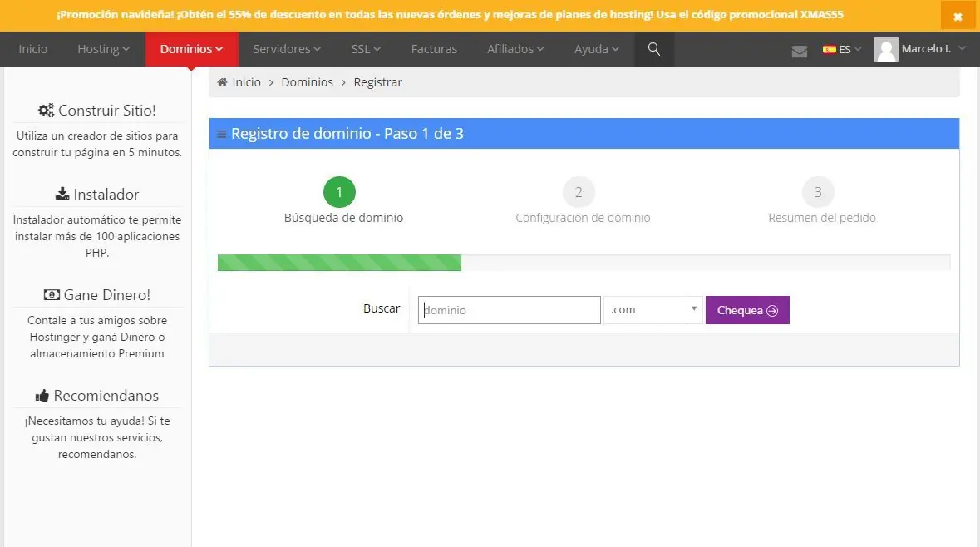Expand the SSL menu
Screen dimensions: 980x547
[x=366, y=49]
